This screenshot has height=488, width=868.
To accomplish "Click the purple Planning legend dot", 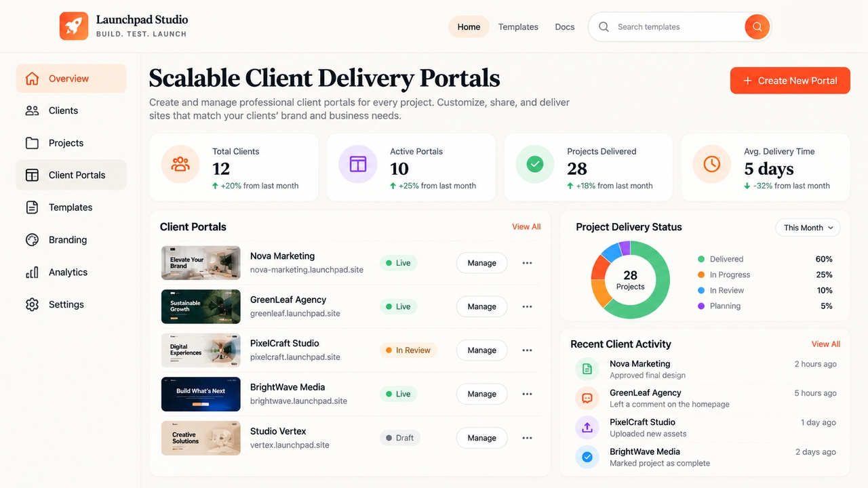I will [701, 306].
